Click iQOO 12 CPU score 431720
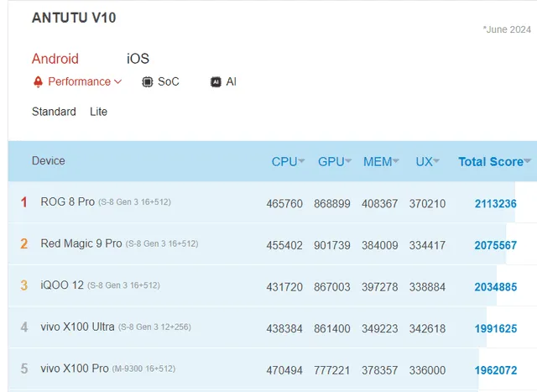The height and width of the screenshot is (392, 537). [284, 287]
